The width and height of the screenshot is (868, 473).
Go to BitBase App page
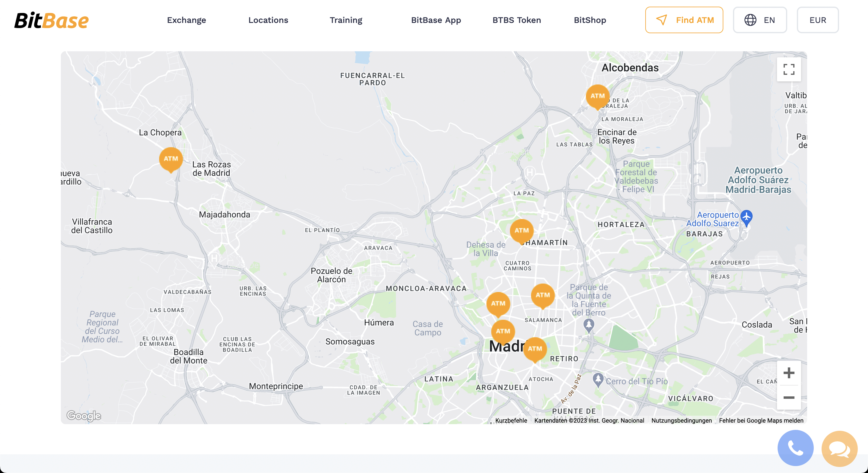tap(436, 20)
